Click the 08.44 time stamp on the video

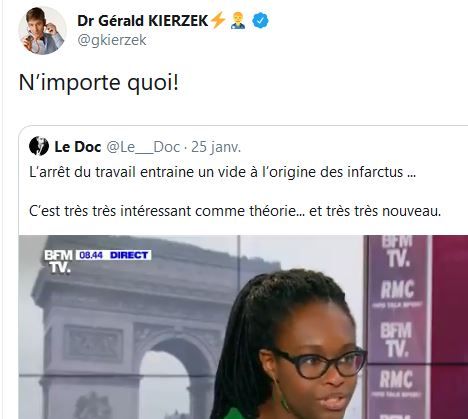click(91, 255)
